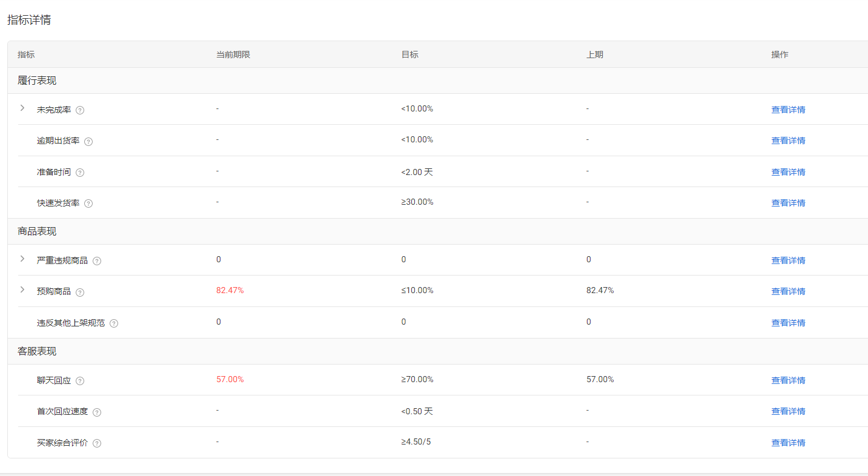Viewport: 868px width, 476px height.
Task: Expand the 未完成率 row
Action: 22,108
